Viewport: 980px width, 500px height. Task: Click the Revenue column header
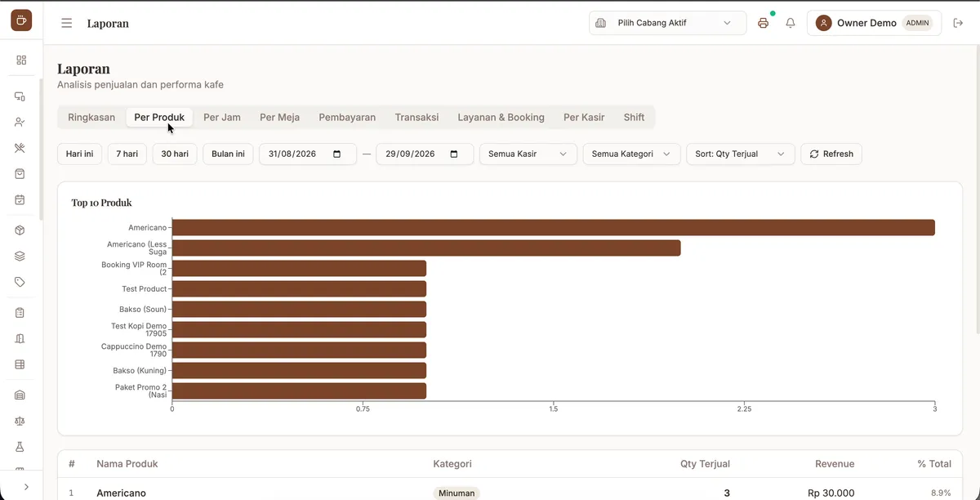(x=835, y=463)
